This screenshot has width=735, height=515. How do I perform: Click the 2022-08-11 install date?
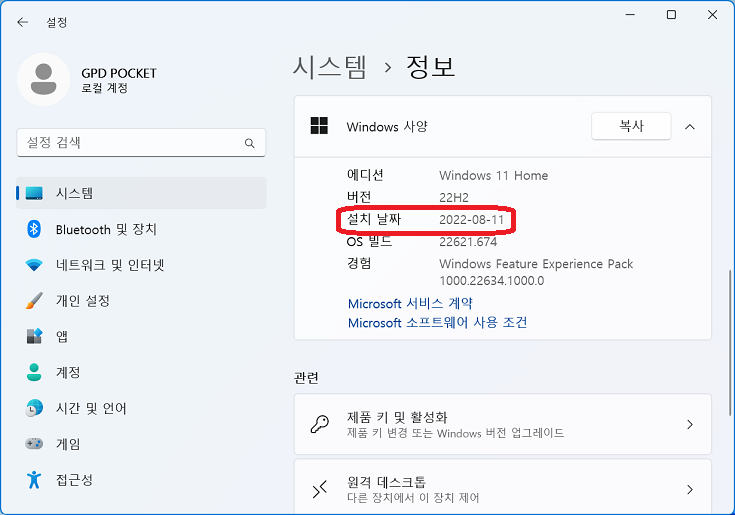point(472,220)
